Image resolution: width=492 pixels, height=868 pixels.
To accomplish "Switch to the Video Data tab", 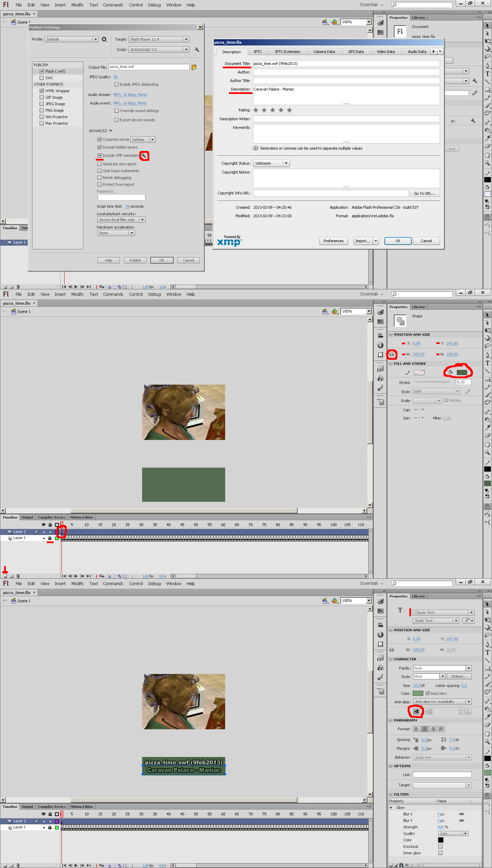I will pos(386,52).
